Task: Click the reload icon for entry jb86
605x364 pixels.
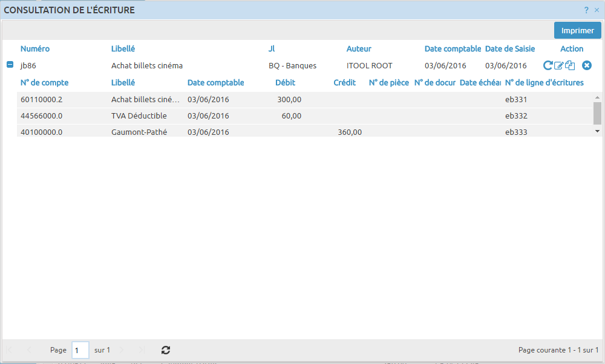Action: (548, 65)
